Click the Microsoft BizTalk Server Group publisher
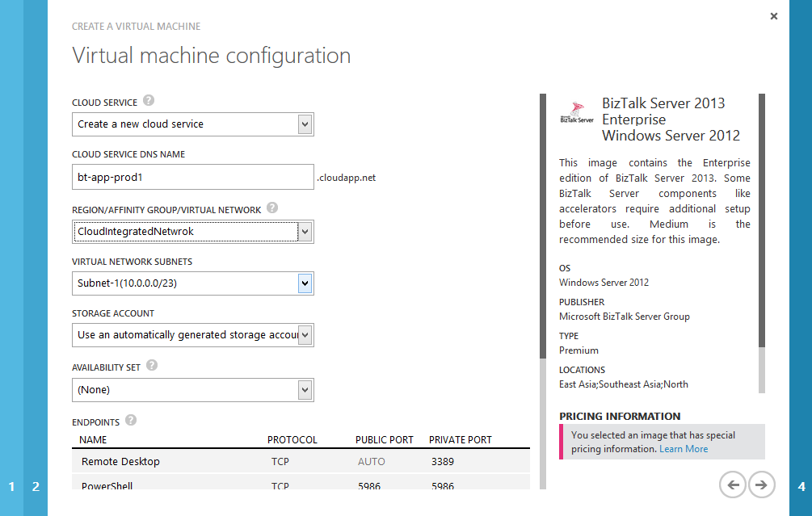812x516 pixels. tap(624, 317)
